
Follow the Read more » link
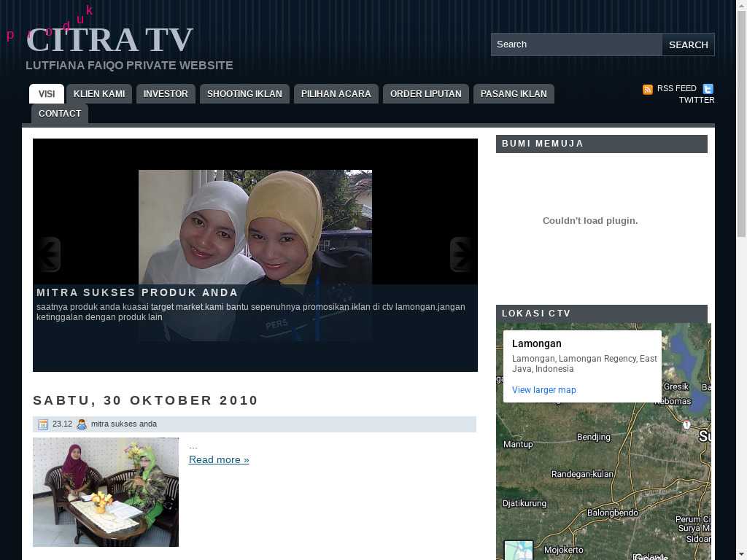219,459
